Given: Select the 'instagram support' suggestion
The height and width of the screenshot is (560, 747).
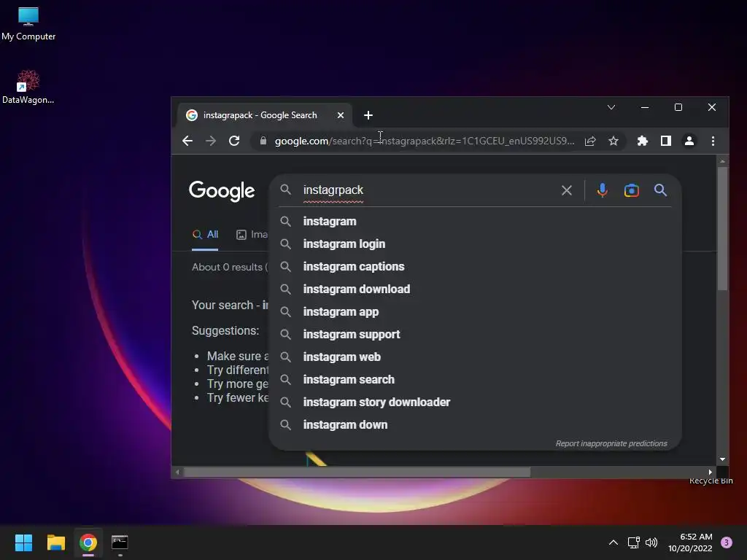Looking at the screenshot, I should pyautogui.click(x=475, y=334).
